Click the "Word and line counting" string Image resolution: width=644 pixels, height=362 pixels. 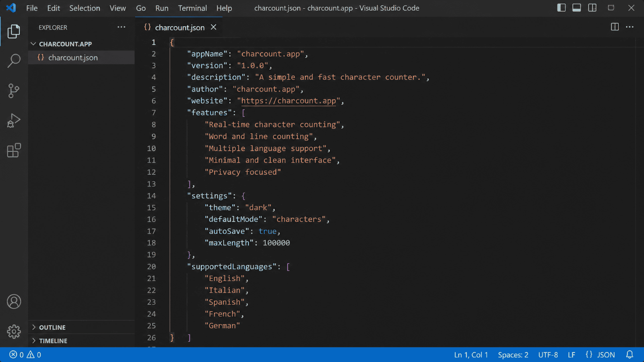259,136
